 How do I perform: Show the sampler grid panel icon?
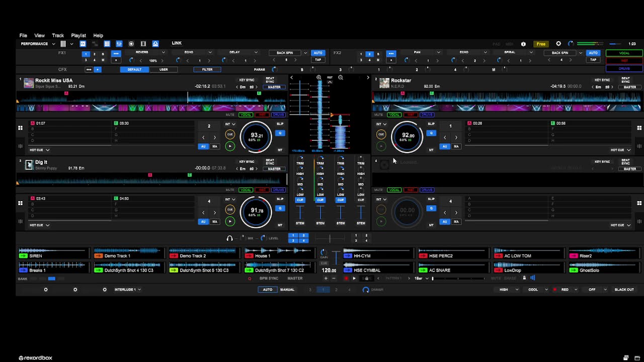(x=107, y=44)
